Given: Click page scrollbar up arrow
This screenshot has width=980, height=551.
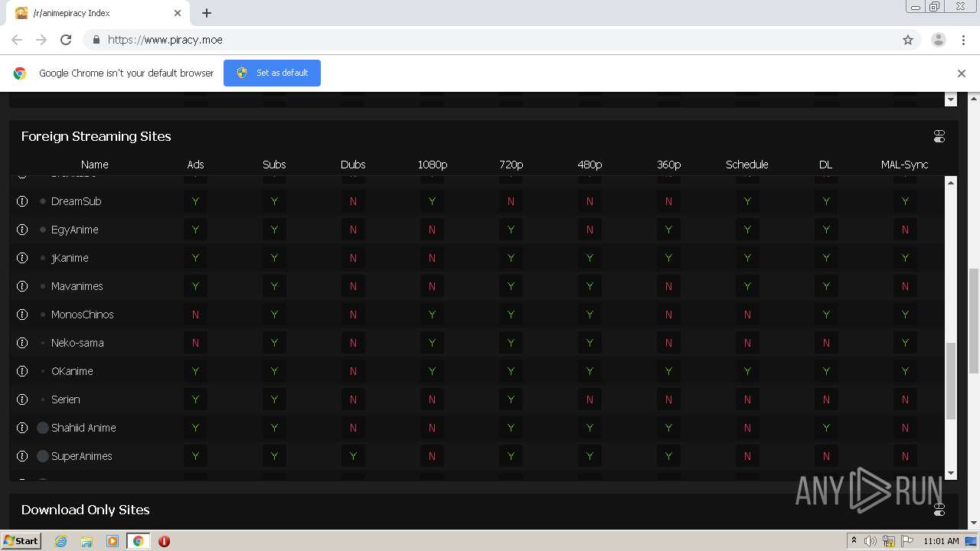Looking at the screenshot, I should coord(974,98).
